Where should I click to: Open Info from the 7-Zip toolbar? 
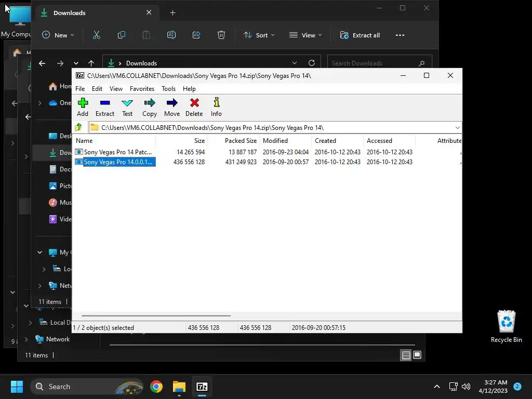coord(216,107)
